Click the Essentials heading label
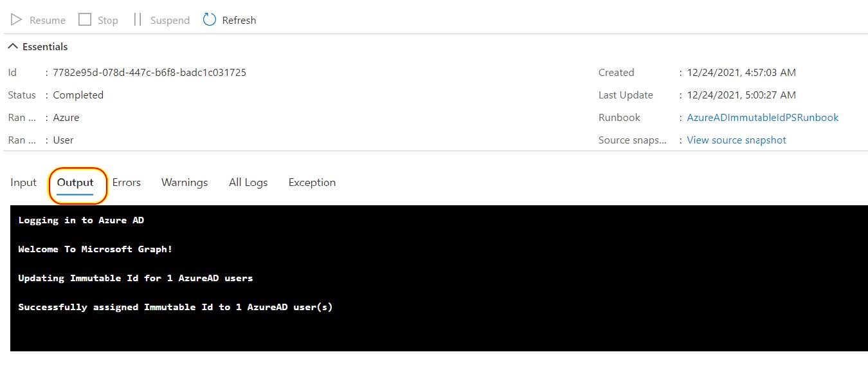This screenshot has height=370, width=868. click(45, 46)
